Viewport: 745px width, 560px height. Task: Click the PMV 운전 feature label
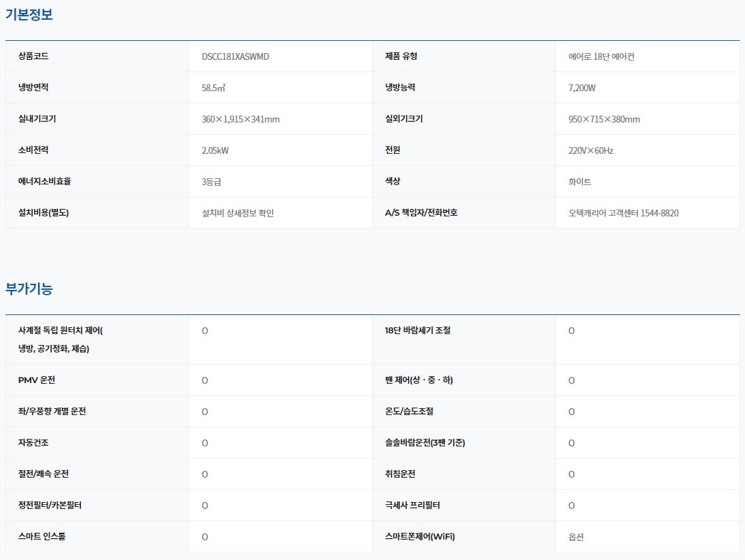(37, 380)
